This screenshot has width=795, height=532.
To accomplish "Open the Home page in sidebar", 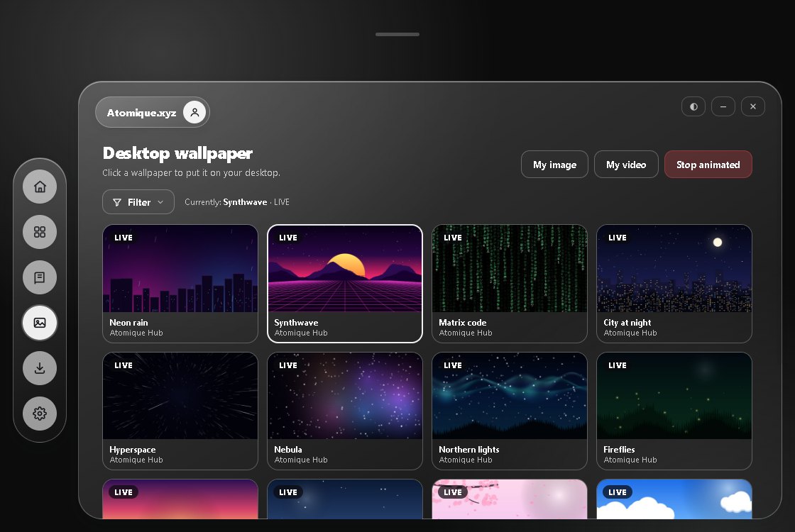I will click(40, 187).
